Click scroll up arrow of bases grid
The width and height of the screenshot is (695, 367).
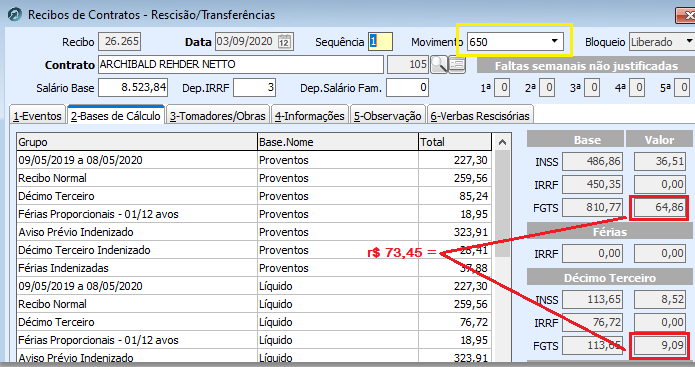(x=502, y=142)
